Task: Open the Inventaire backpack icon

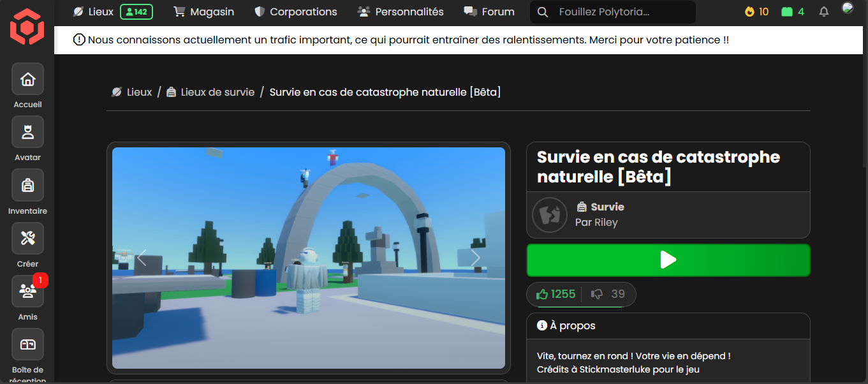Action: pos(27,185)
